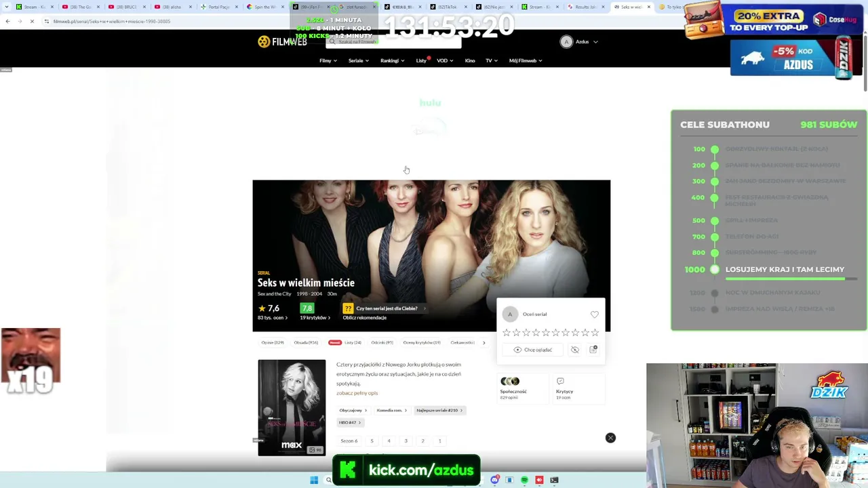Open the Komedia rom. genre tag
This screenshot has height=488, width=868.
coord(392,410)
